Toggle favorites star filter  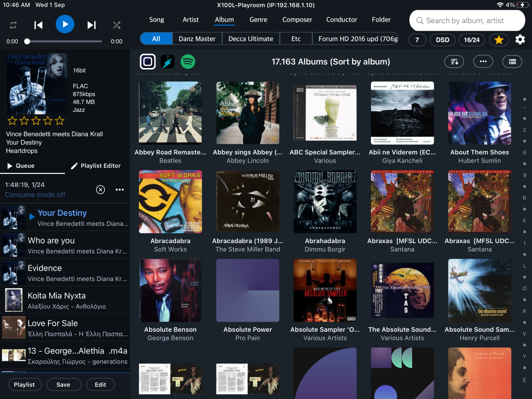click(499, 40)
